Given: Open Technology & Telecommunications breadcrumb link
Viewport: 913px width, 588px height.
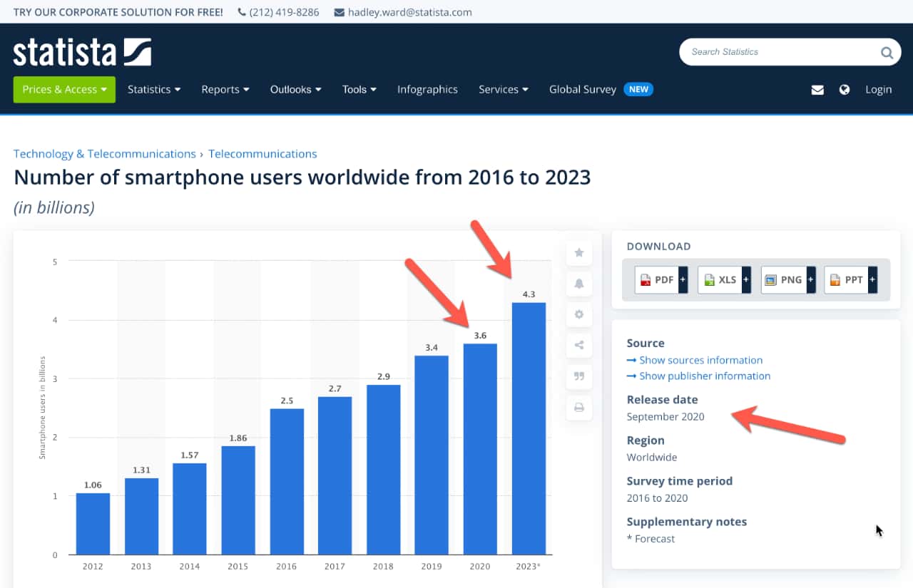Looking at the screenshot, I should click(x=105, y=154).
